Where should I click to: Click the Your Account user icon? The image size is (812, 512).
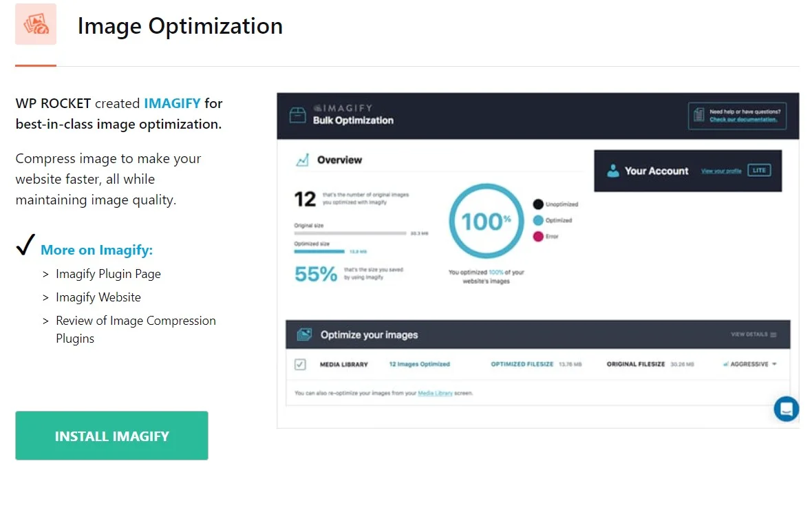pyautogui.click(x=612, y=171)
